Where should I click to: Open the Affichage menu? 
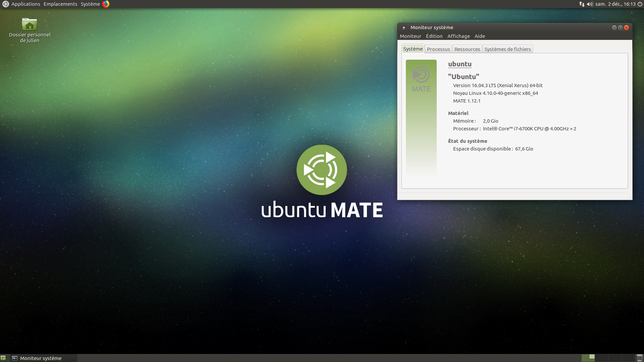point(459,36)
